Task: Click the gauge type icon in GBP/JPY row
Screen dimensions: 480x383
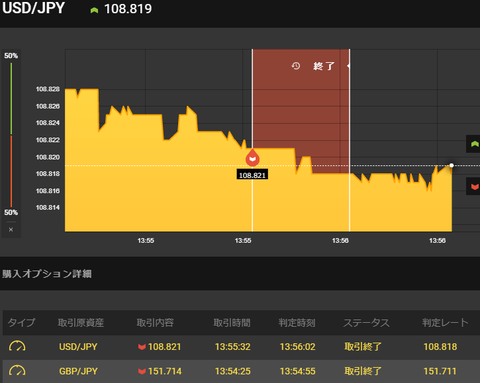Action: tap(17, 371)
